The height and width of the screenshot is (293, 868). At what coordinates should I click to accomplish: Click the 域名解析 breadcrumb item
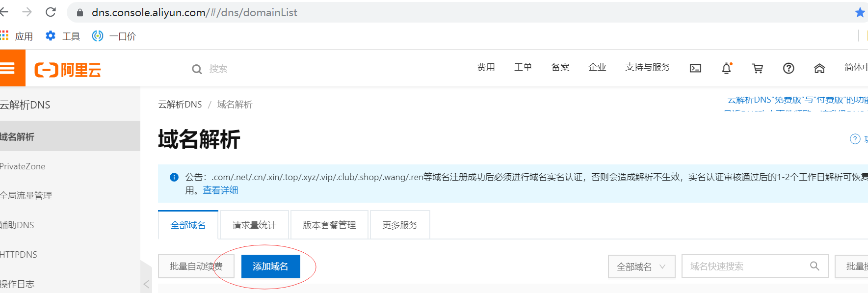coord(235,104)
